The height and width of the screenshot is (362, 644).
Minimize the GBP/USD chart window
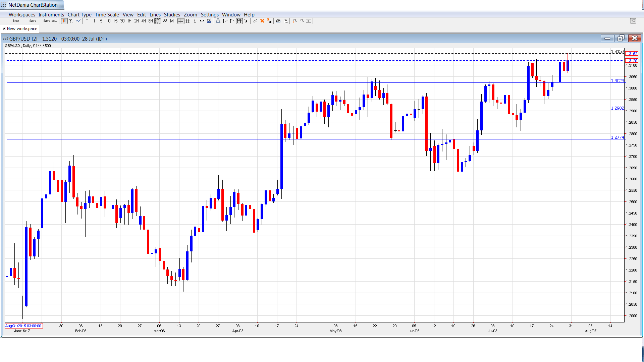tap(607, 38)
